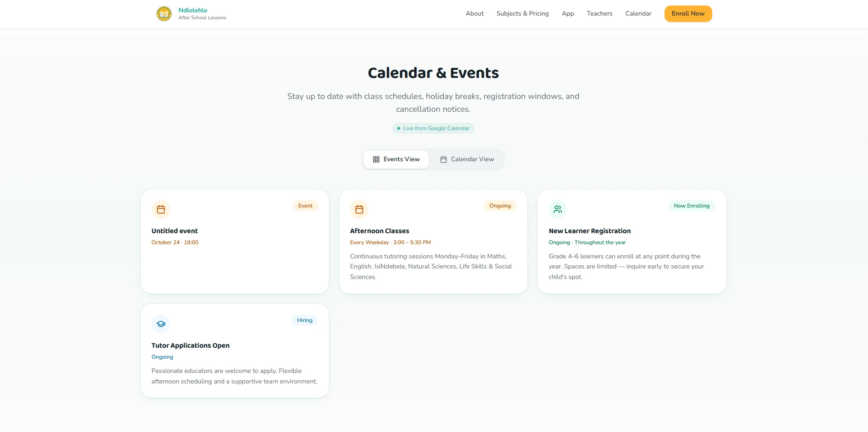The image size is (868, 432).
Task: Open Calendar in the top navigation
Action: [638, 14]
